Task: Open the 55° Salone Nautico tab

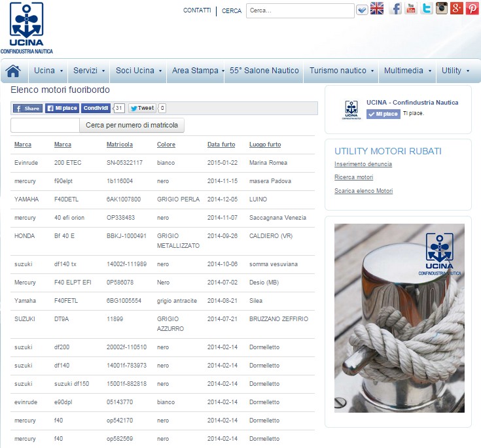Action: click(264, 71)
